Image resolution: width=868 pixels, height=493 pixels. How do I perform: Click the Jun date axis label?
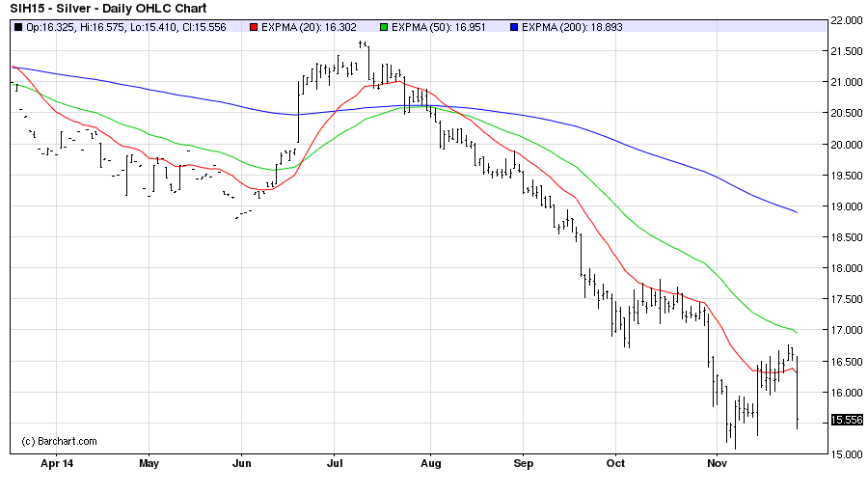pos(242,464)
